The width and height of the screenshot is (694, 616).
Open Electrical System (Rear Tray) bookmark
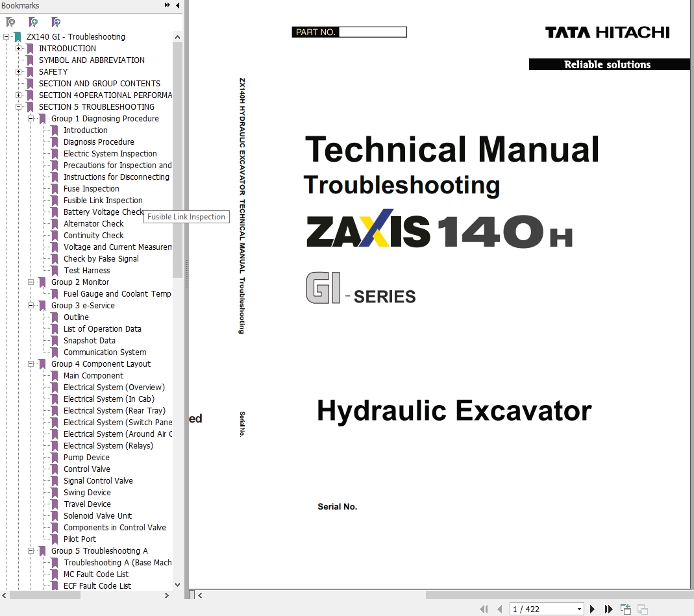click(115, 411)
